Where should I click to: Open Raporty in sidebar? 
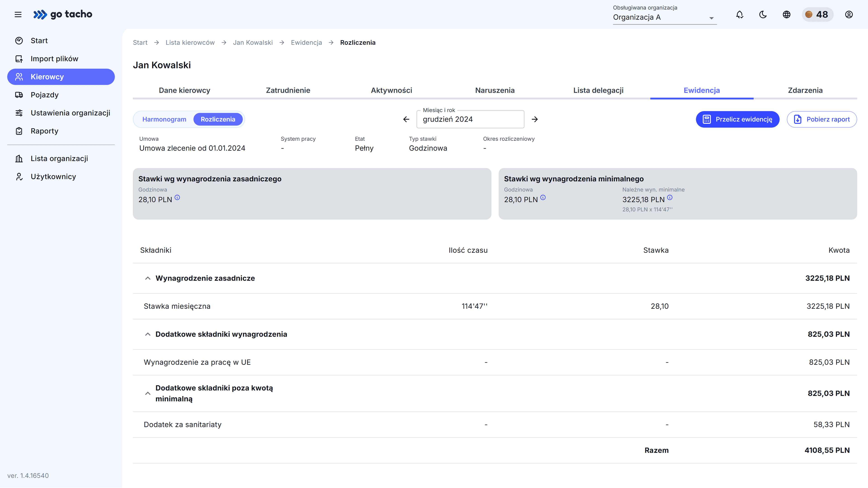[x=61, y=131]
